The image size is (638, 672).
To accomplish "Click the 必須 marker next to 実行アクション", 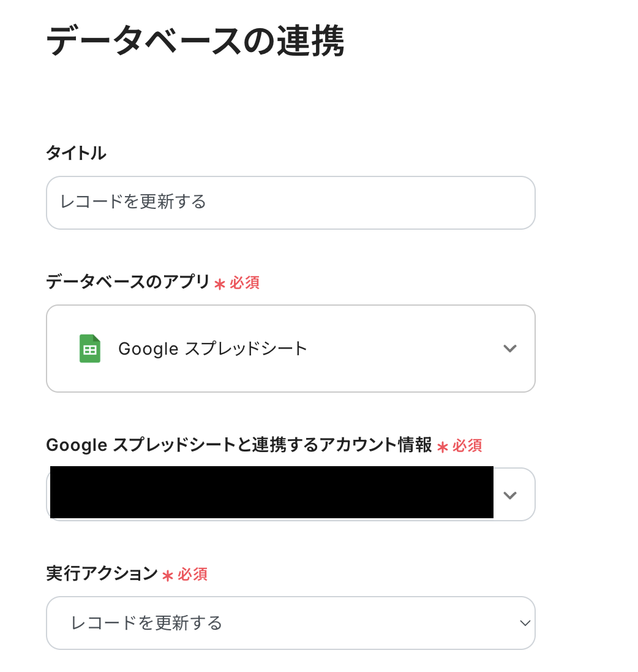I will 193,574.
